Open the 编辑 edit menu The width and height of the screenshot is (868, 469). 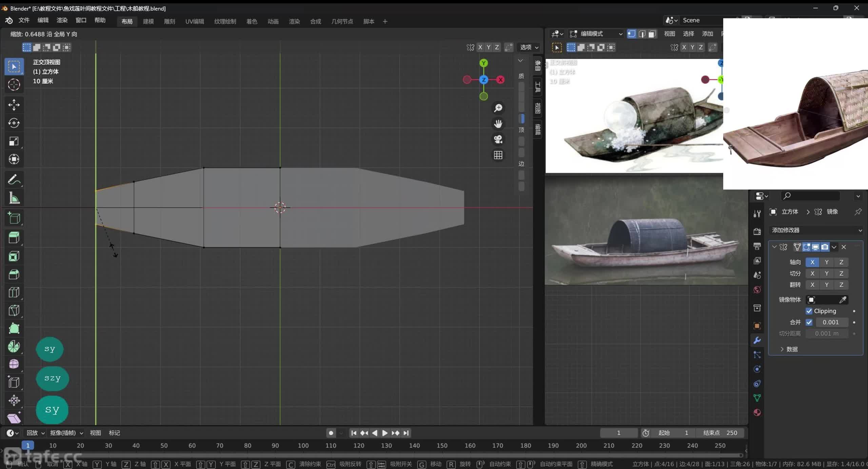[43, 20]
